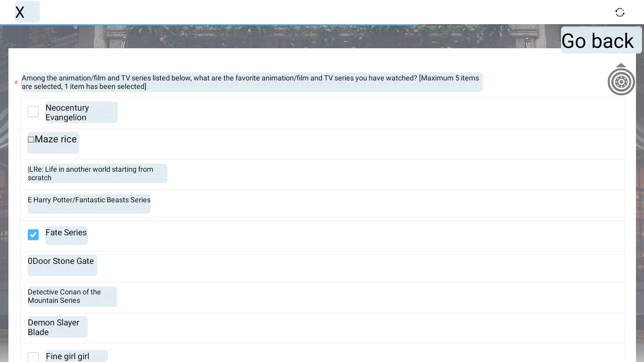Click the Fine girl girl label
This screenshot has width=644, height=362.
coord(68,356)
